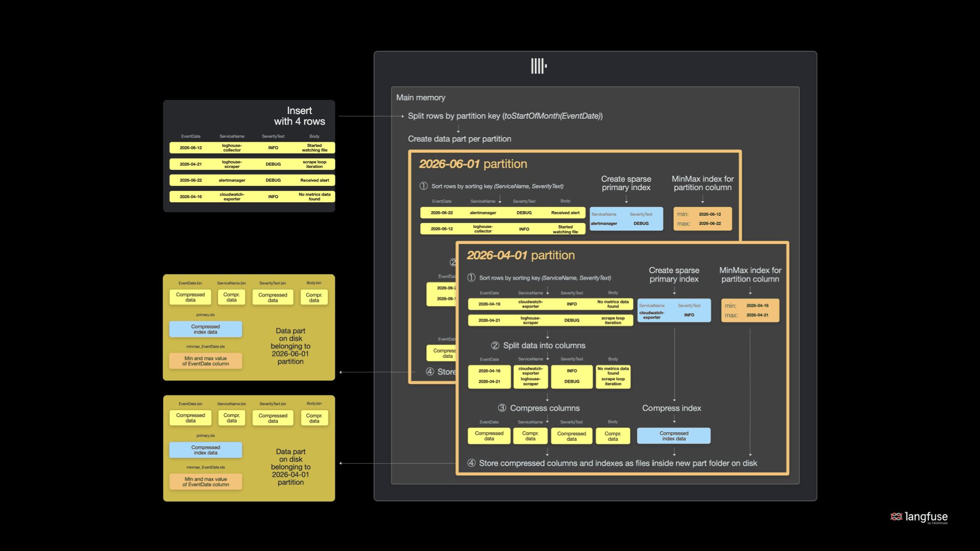Click circled step 2 Split data into columns
The width and height of the screenshot is (980, 551).
[x=495, y=345]
